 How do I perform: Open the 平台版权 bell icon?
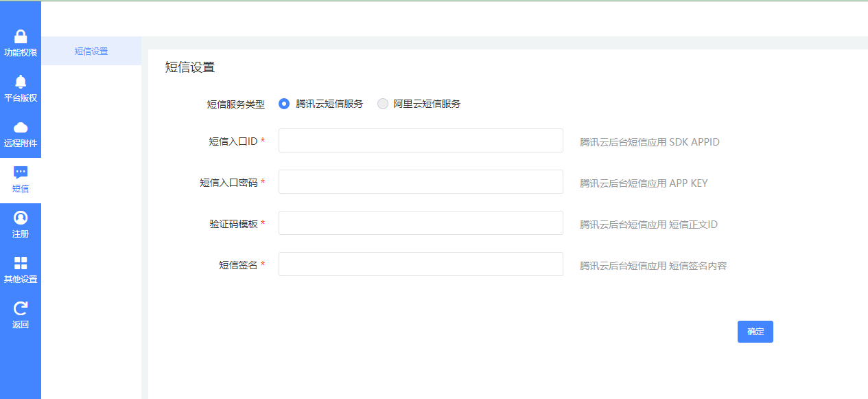pos(21,82)
